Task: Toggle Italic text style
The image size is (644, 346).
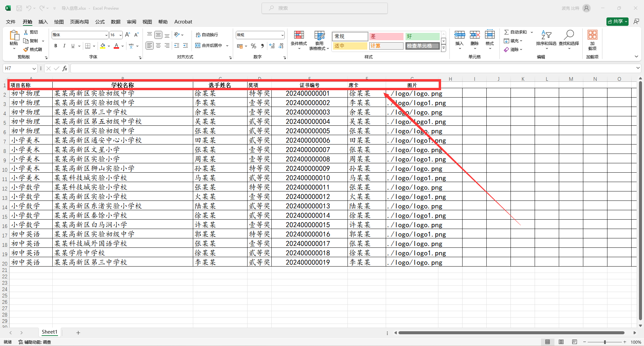Action: point(64,46)
